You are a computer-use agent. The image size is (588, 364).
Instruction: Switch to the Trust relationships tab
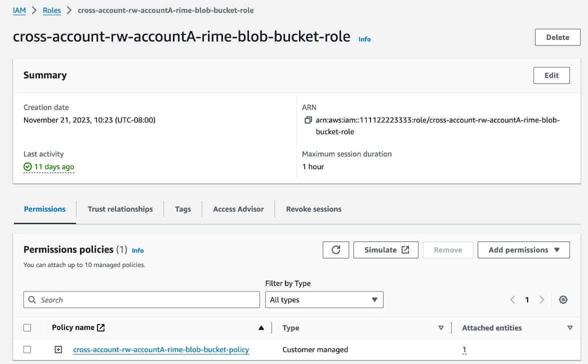[x=120, y=209]
